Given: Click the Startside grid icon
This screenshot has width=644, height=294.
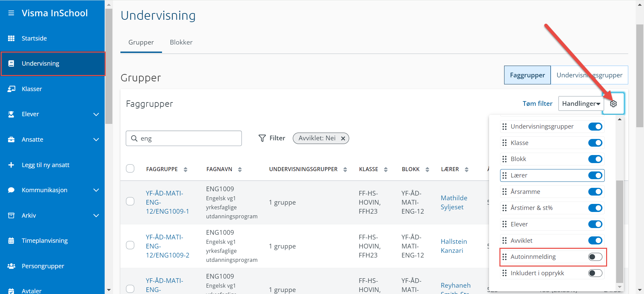Looking at the screenshot, I should [11, 39].
